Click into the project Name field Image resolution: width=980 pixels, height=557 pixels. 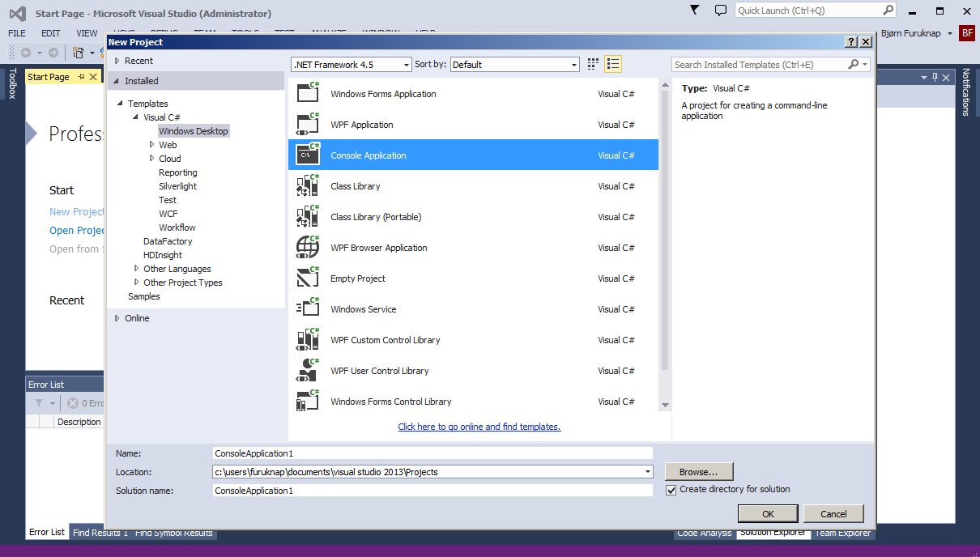432,453
